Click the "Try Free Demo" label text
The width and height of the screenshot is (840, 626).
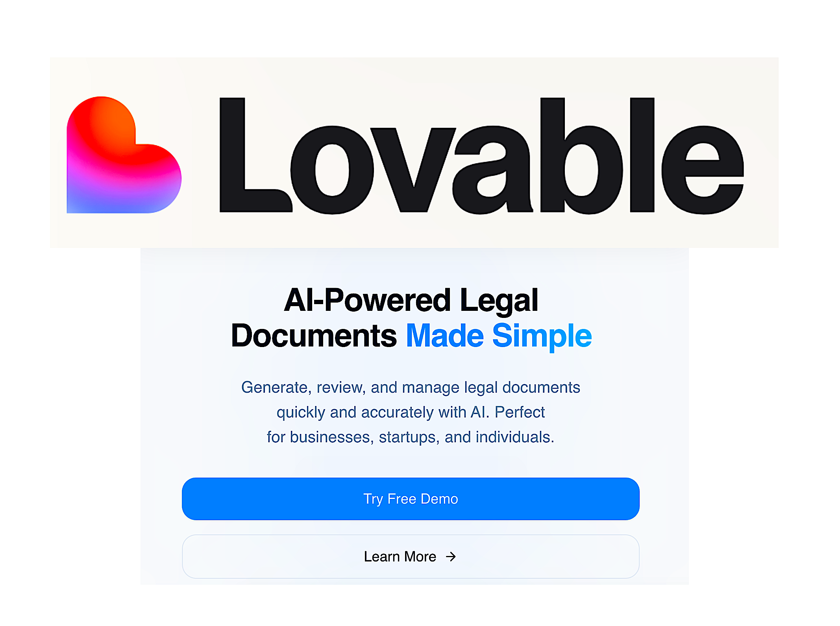411,499
